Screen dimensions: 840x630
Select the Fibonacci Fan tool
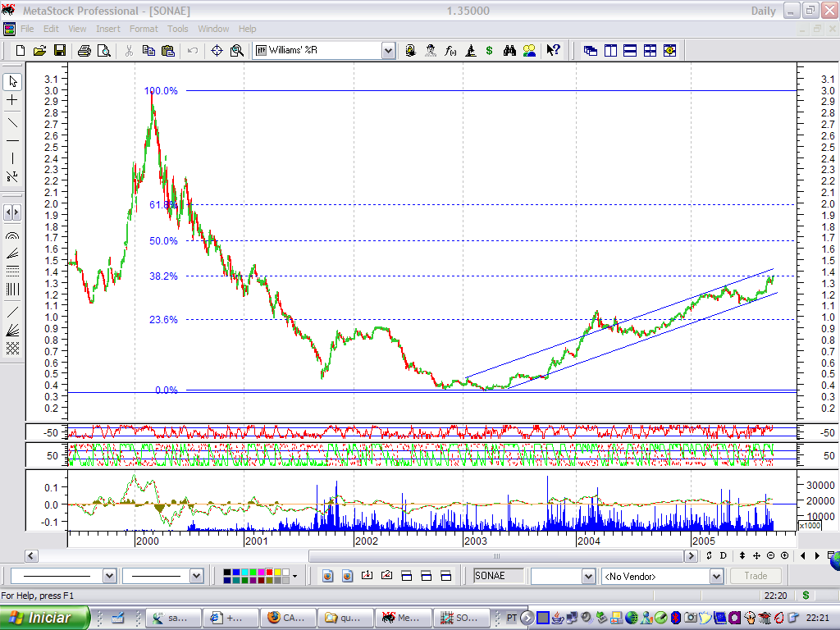(12, 253)
